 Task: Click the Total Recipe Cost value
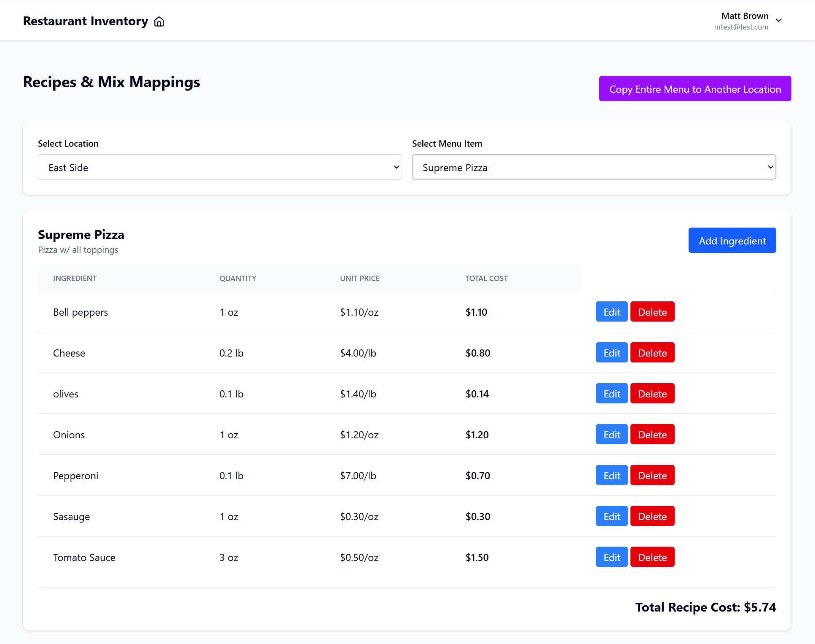(705, 607)
